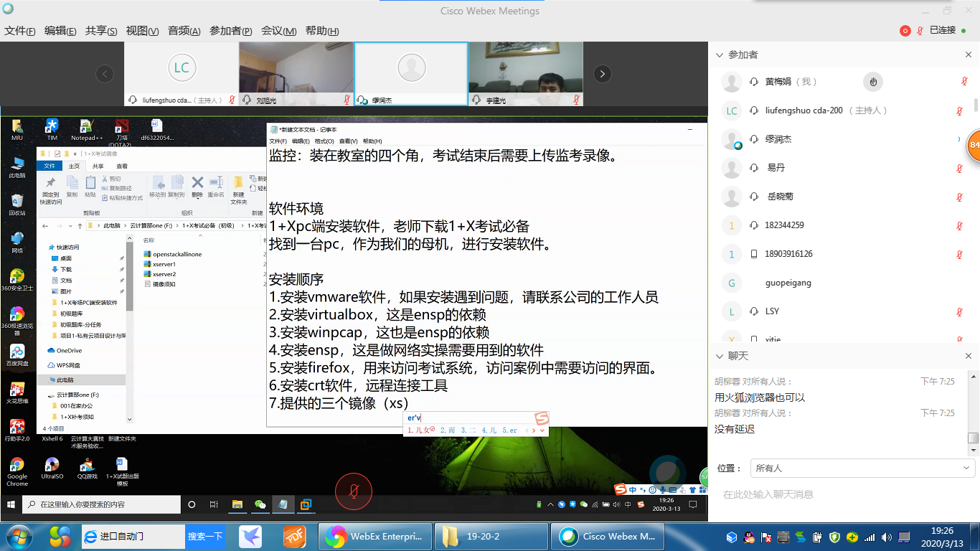This screenshot has width=980, height=551.
Task: Collapse the 参加者 participants panel
Action: coord(720,55)
